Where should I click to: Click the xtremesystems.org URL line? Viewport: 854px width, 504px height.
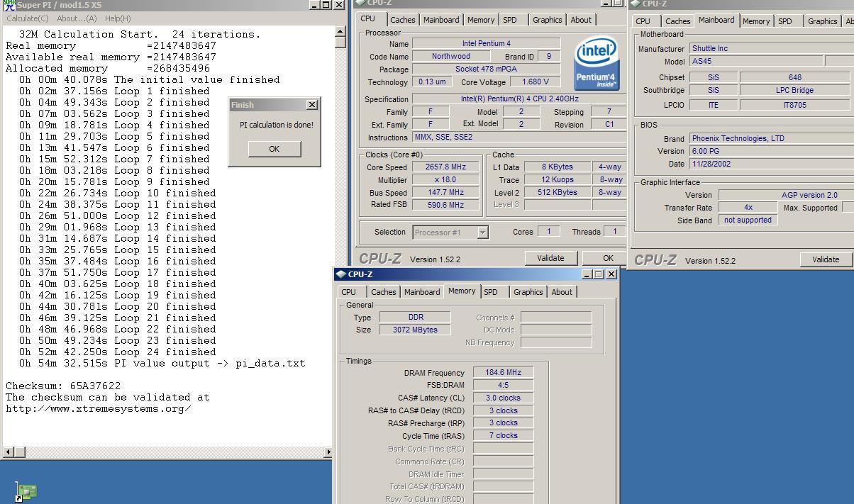[99, 408]
